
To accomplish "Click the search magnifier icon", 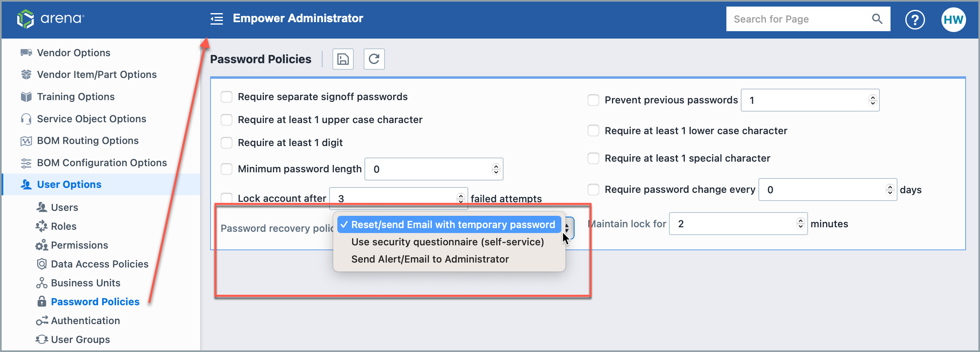I will (877, 19).
